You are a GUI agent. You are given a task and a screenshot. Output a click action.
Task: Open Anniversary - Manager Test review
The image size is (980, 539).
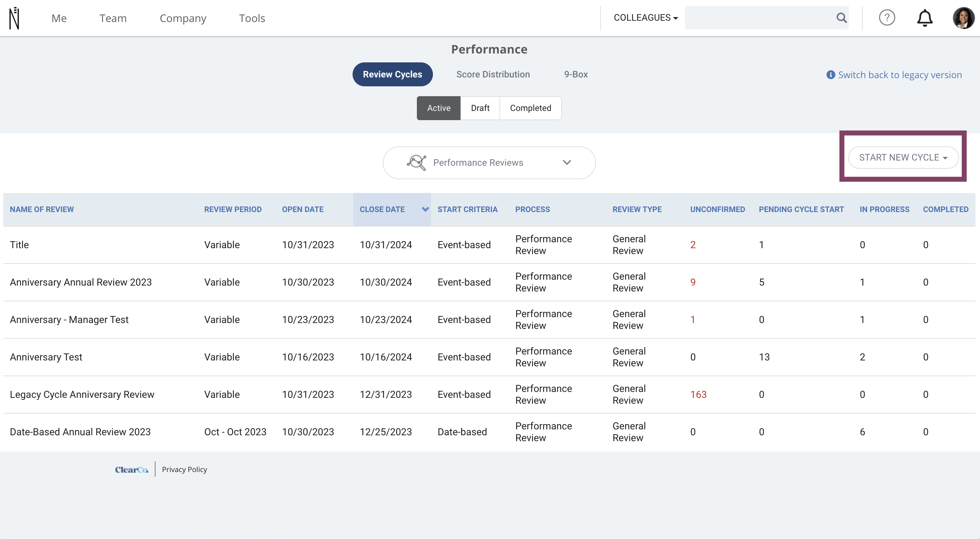[69, 319]
